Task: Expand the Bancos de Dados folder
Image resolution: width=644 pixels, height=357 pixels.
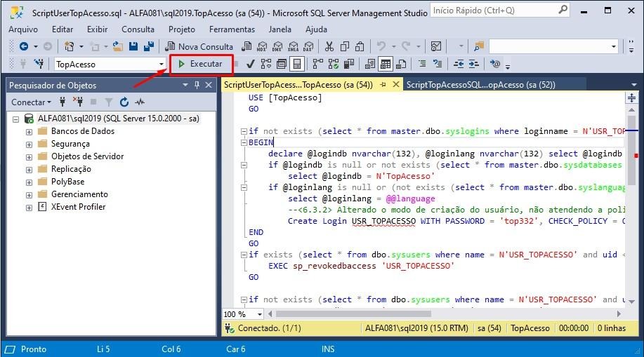Action: coord(29,131)
